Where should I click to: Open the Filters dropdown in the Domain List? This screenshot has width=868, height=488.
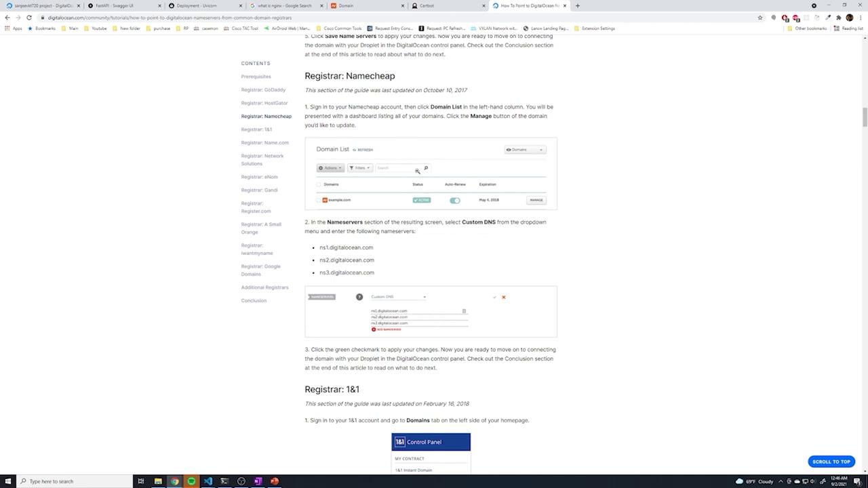pos(360,168)
